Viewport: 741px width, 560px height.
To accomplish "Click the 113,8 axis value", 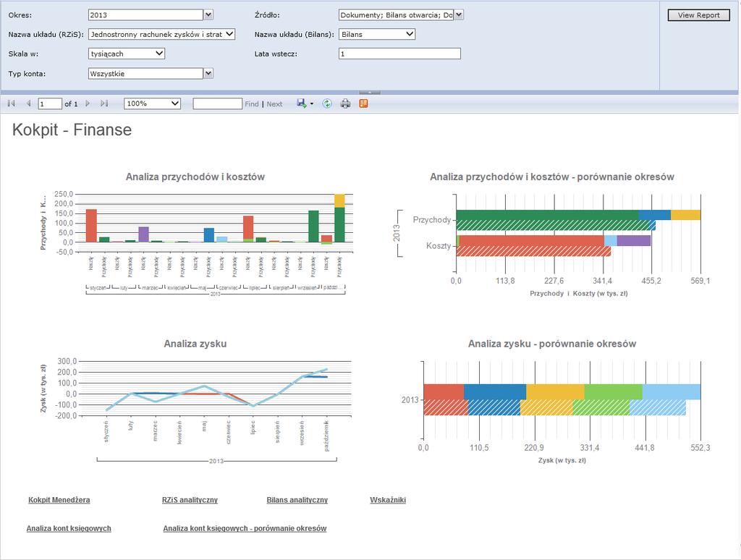I will coord(505,281).
